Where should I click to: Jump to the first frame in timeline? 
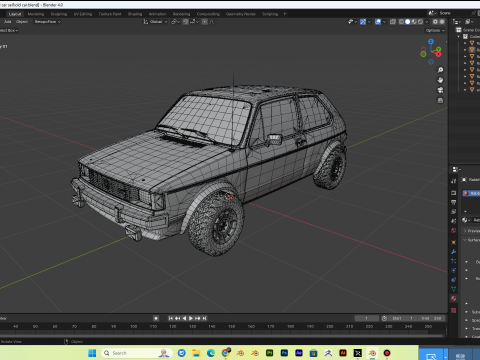point(171,318)
